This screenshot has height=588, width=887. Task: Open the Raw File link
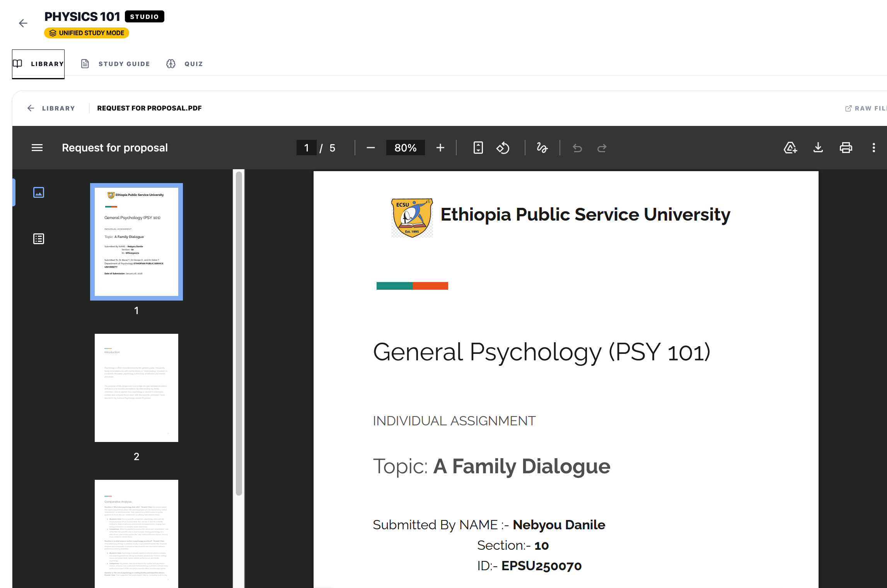[x=865, y=108]
